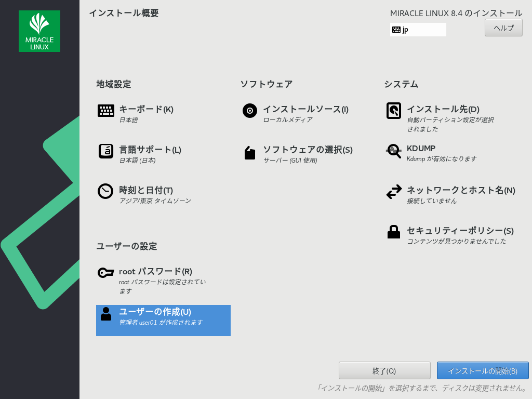
Task: Click the MIRACLE LINUX logo
Action: click(39, 31)
